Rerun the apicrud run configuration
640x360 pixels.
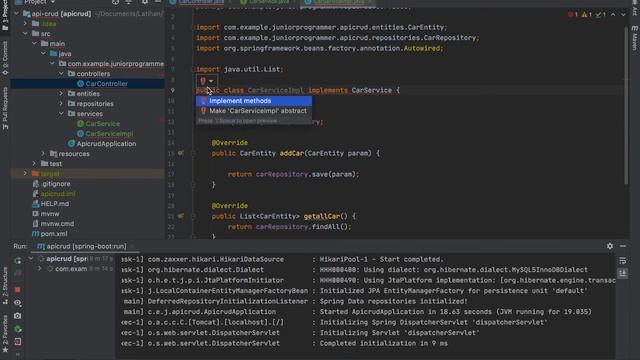(18, 260)
